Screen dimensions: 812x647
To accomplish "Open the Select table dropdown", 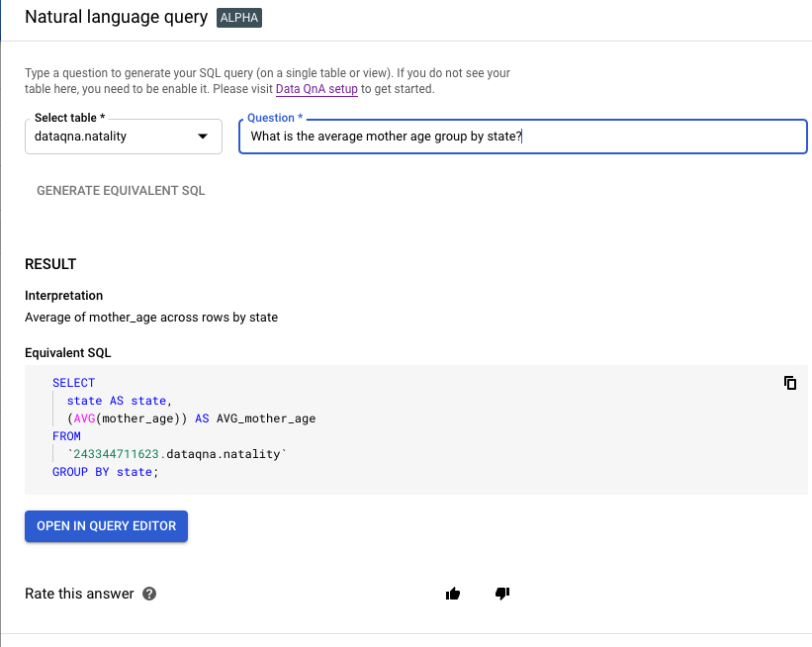I will point(124,137).
